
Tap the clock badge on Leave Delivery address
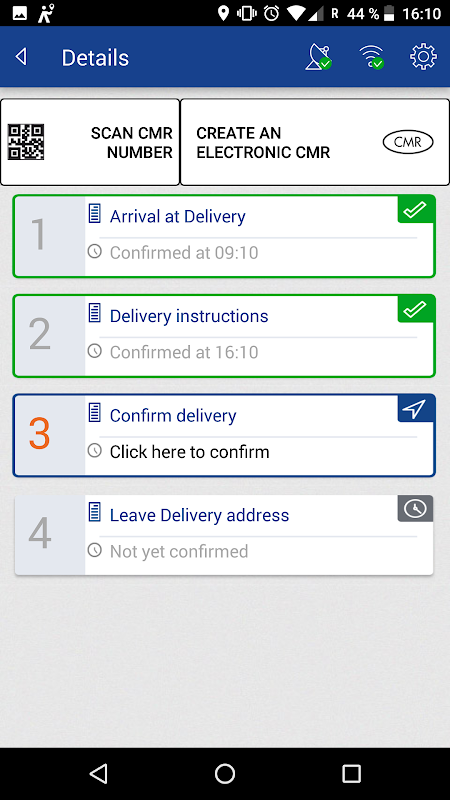(x=415, y=509)
